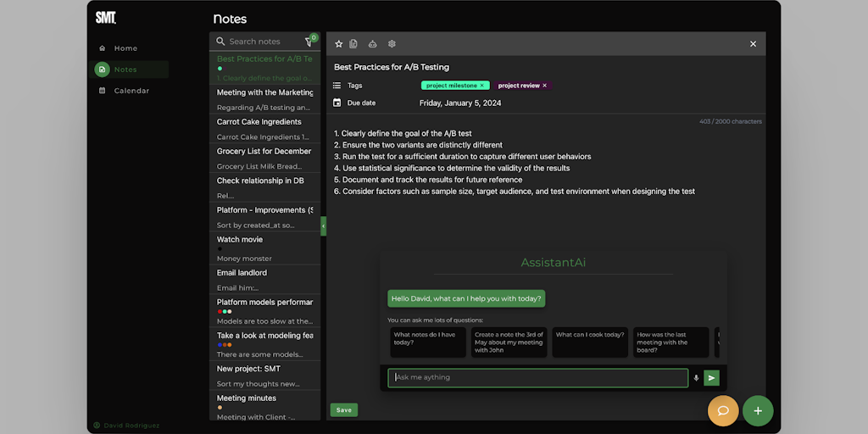Screen dimensions: 868x434
Task: Open note settings gear icon
Action: coord(392,44)
